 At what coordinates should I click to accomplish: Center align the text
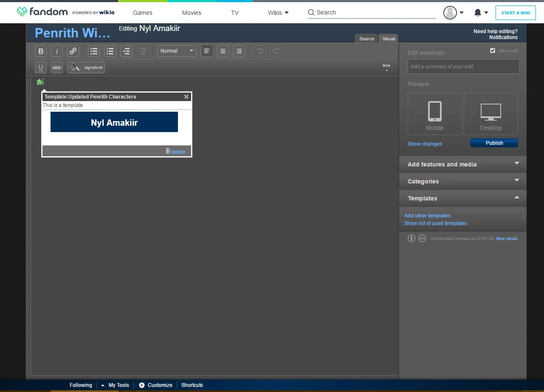[223, 51]
